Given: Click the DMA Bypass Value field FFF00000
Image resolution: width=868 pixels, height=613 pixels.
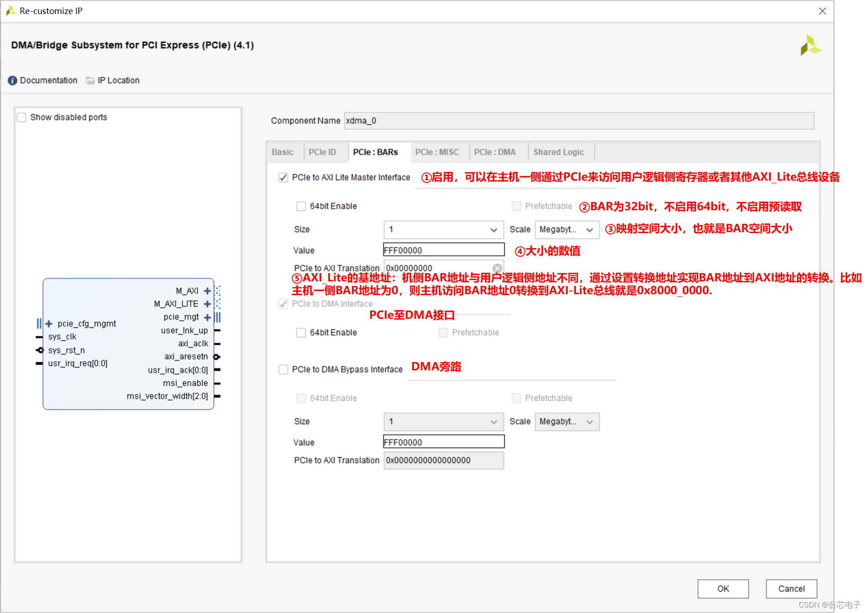Looking at the screenshot, I should 444,442.
